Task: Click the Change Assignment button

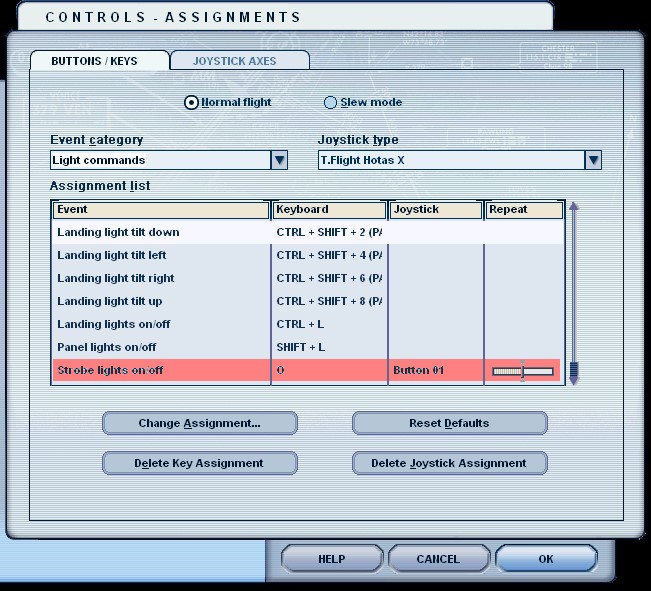Action: (199, 423)
